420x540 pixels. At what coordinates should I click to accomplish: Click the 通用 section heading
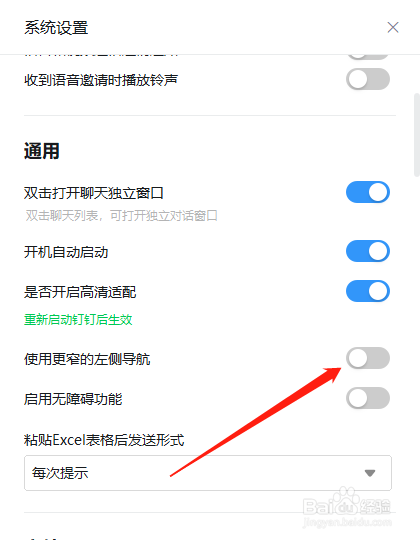[42, 151]
